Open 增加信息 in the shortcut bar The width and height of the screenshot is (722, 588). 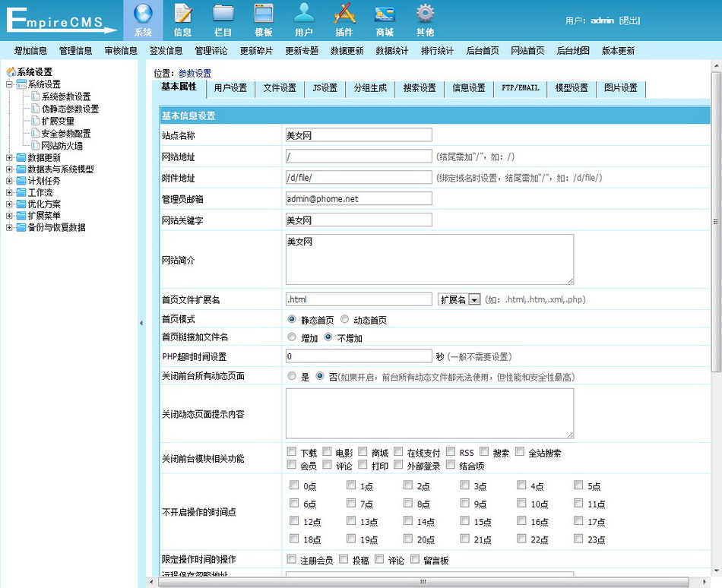30,51
